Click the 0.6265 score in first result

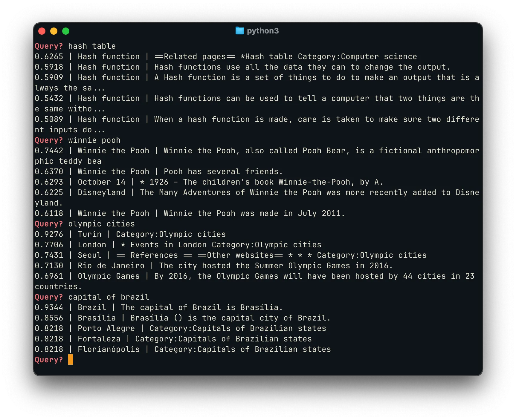49,56
